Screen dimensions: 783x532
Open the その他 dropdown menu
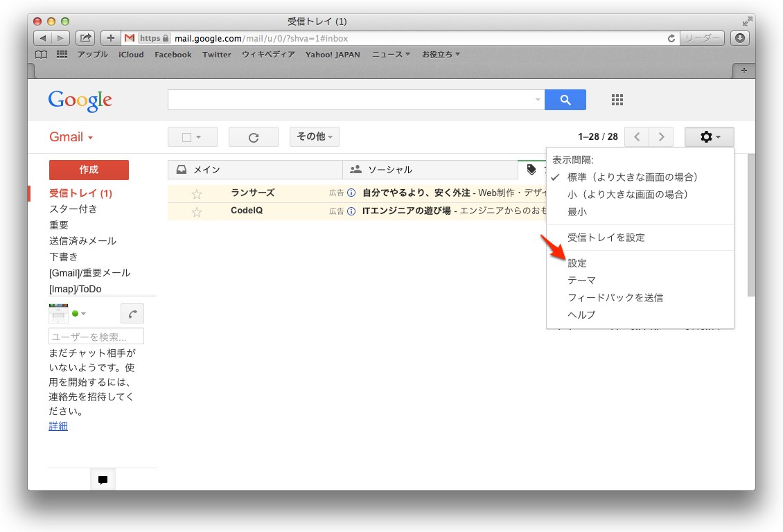pos(314,136)
